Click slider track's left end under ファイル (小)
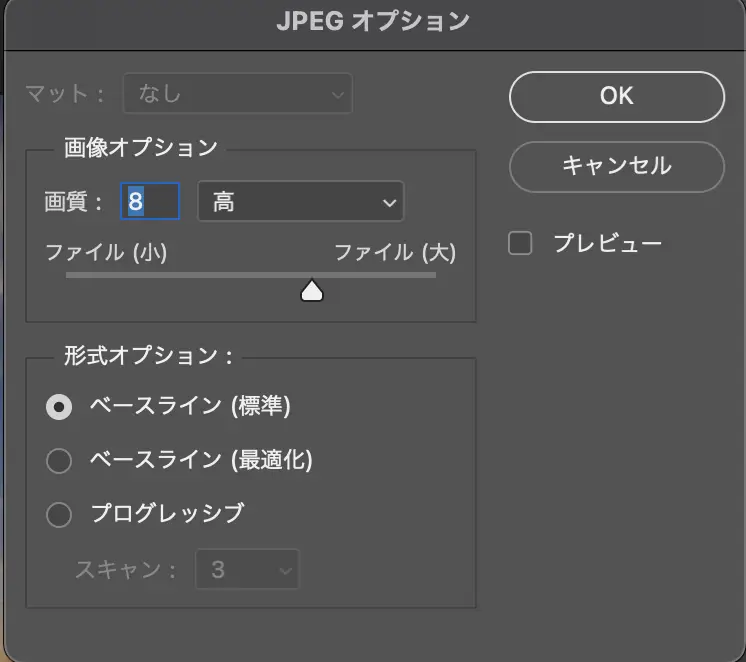746x662 pixels. 70,275
